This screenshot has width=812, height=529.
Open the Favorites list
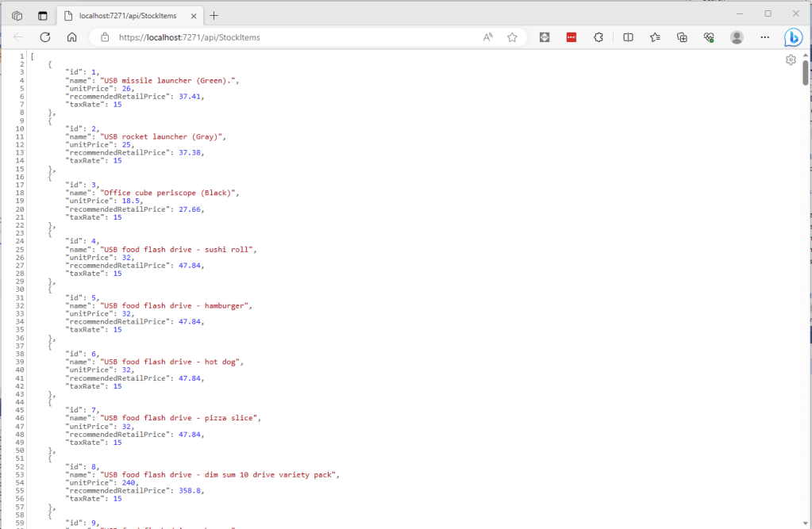pos(655,37)
